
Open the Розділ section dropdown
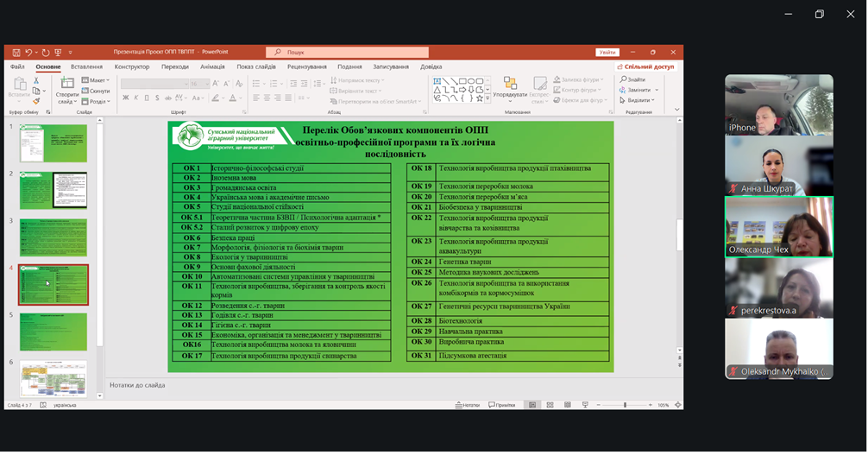tap(97, 101)
